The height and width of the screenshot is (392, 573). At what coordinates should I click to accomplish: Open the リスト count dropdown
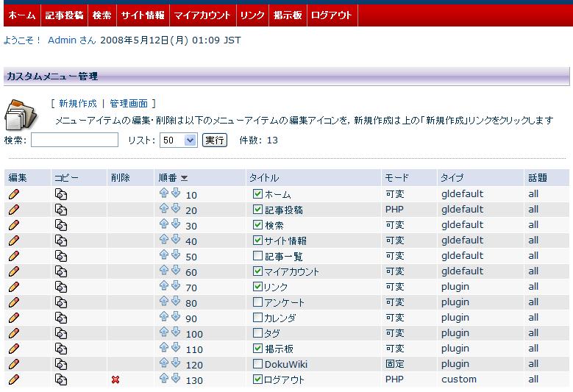179,140
